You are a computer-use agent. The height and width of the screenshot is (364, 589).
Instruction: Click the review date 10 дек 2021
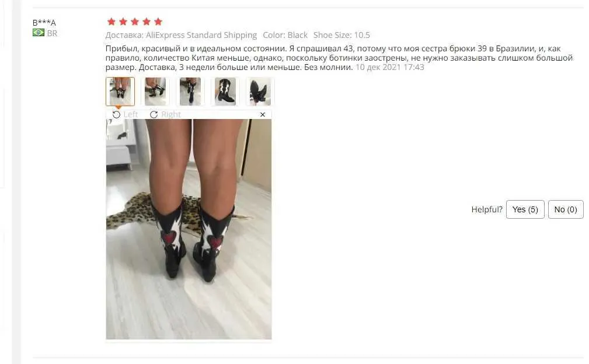coord(390,67)
